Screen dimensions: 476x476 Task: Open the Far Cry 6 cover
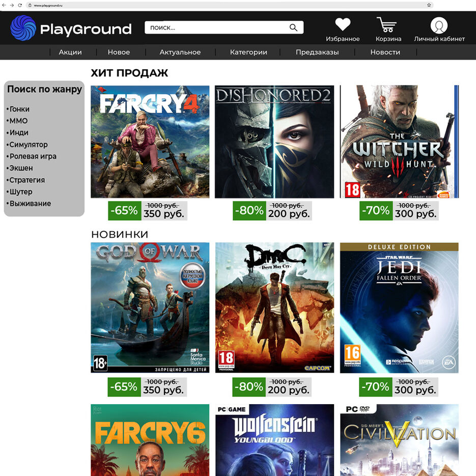(150, 440)
